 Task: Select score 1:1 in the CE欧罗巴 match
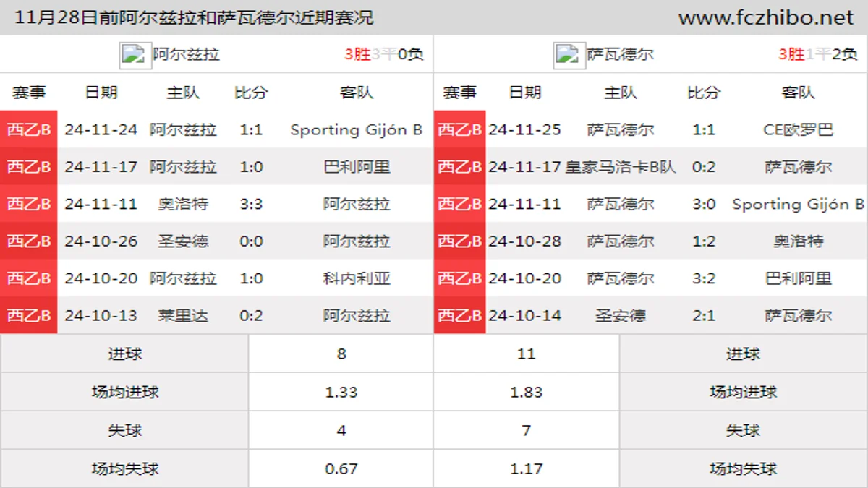click(x=704, y=130)
